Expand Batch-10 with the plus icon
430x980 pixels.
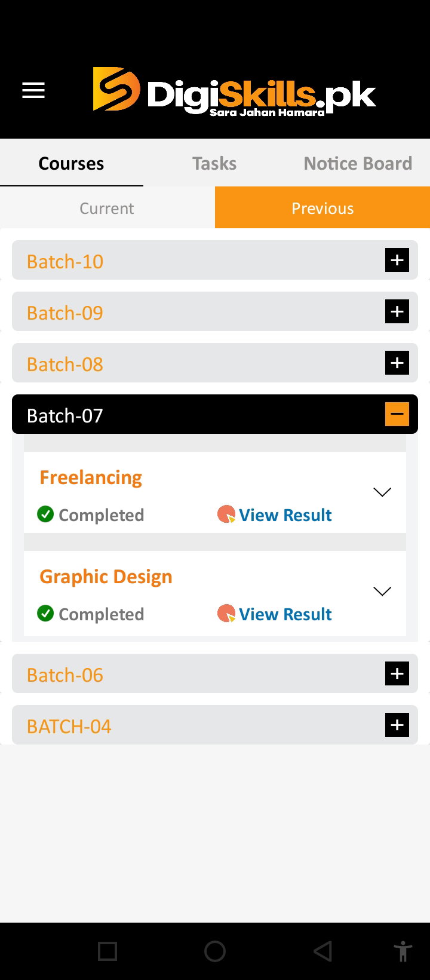tap(397, 260)
